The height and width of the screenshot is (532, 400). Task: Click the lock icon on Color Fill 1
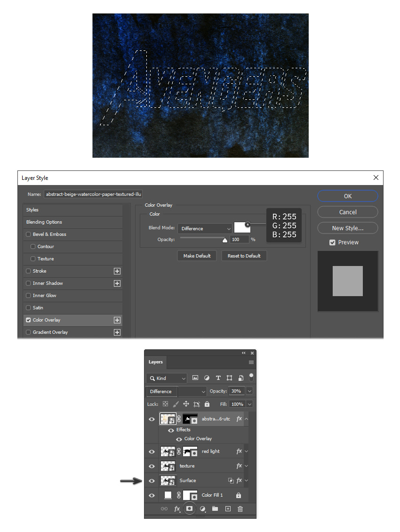[x=239, y=495]
